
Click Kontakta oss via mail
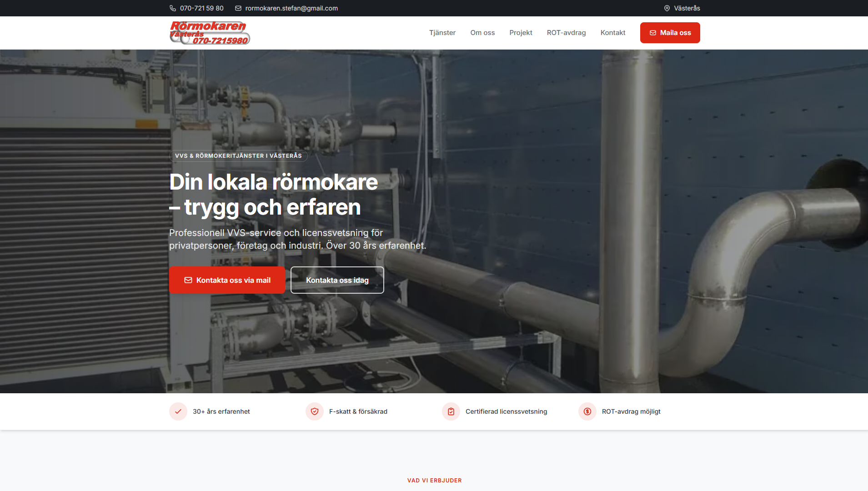pyautogui.click(x=227, y=280)
